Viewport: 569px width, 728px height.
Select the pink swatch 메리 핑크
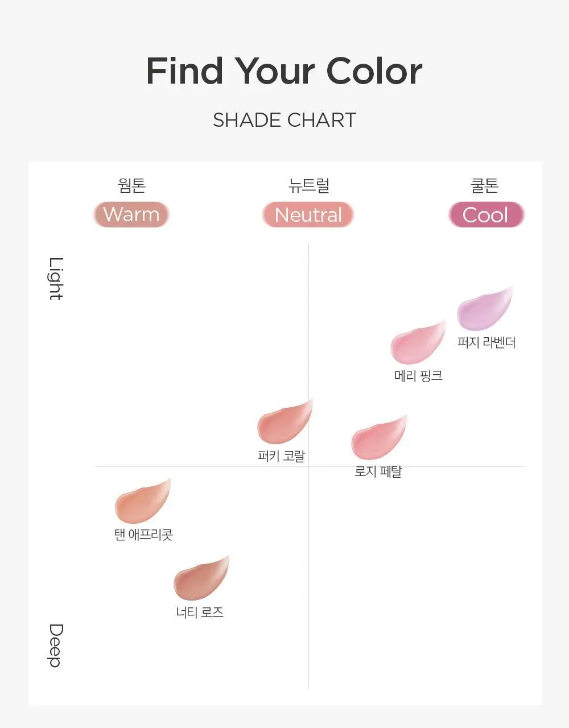[418, 342]
